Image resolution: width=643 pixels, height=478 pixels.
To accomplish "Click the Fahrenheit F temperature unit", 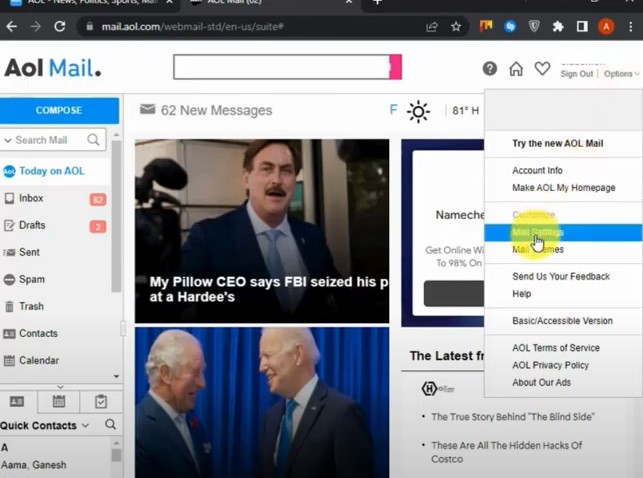I will click(393, 110).
